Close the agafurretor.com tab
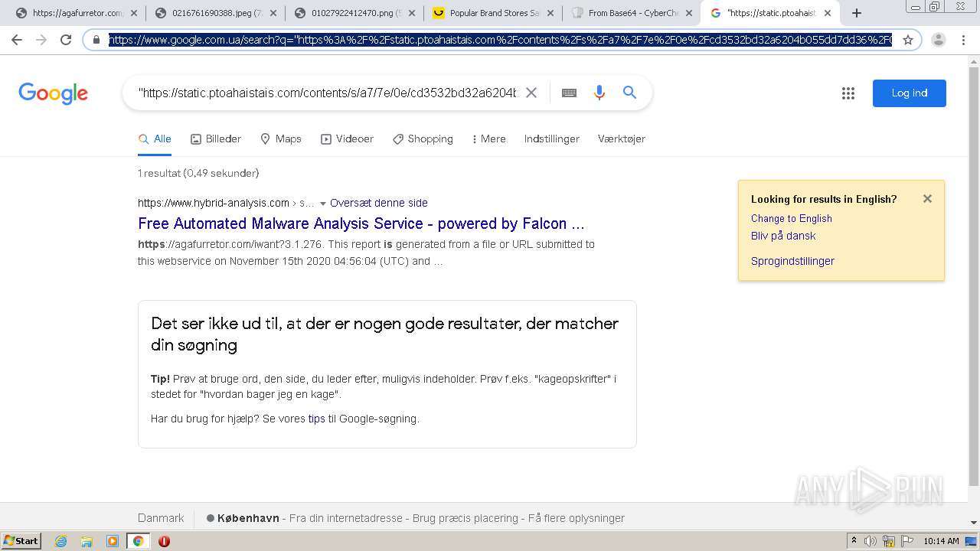The height and width of the screenshot is (551, 980). (134, 13)
